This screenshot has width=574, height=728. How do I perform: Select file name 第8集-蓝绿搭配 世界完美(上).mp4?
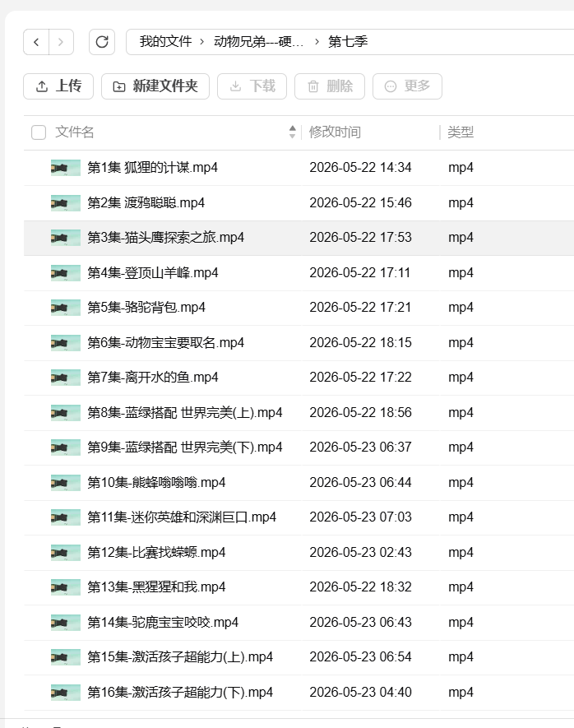click(185, 412)
